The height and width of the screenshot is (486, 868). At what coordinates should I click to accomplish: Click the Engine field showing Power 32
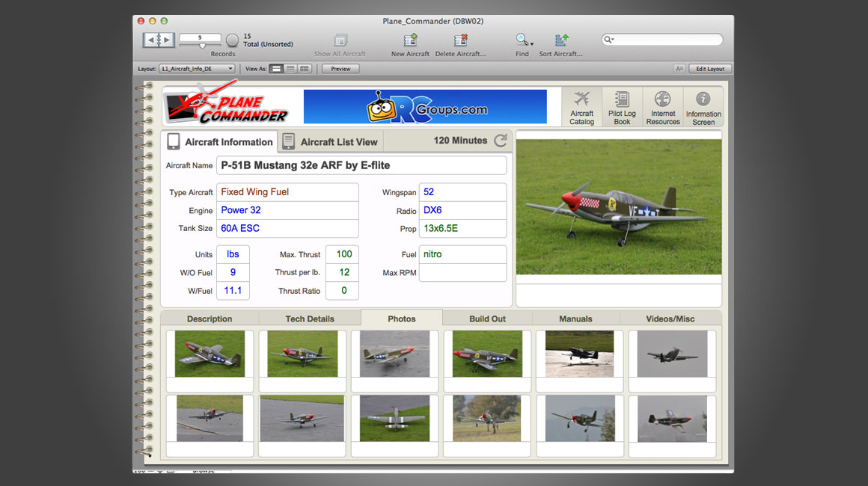[287, 210]
